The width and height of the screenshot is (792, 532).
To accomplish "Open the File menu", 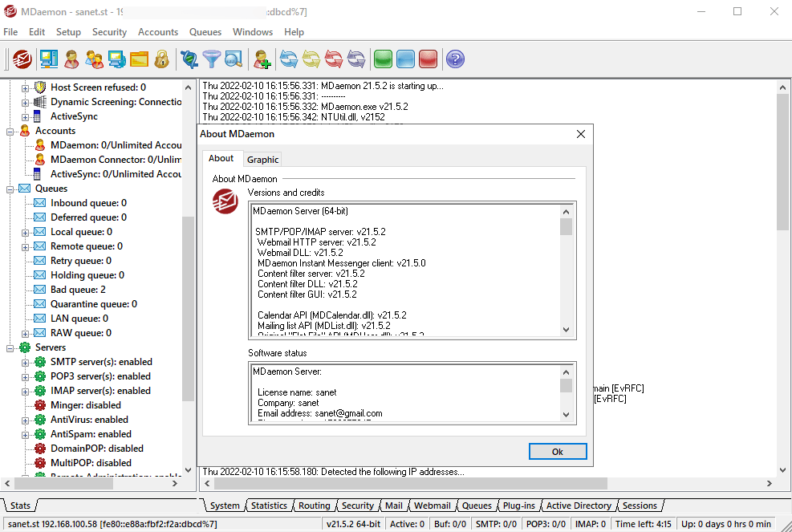I will [x=10, y=32].
